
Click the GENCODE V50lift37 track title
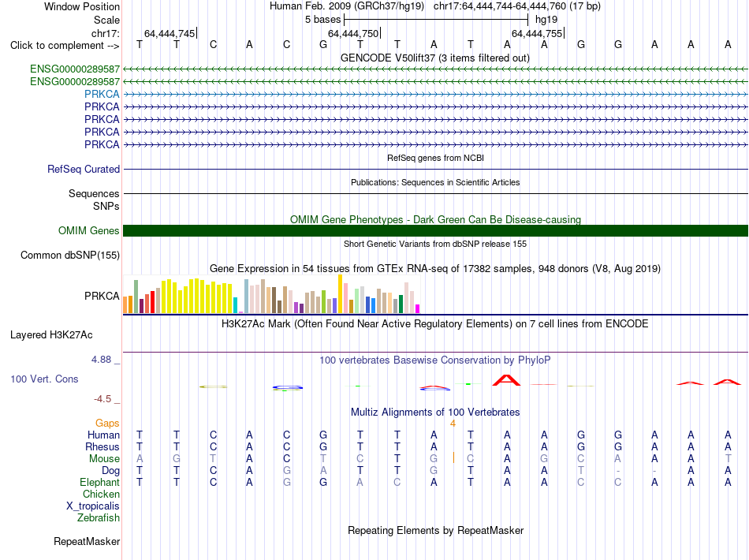click(434, 58)
